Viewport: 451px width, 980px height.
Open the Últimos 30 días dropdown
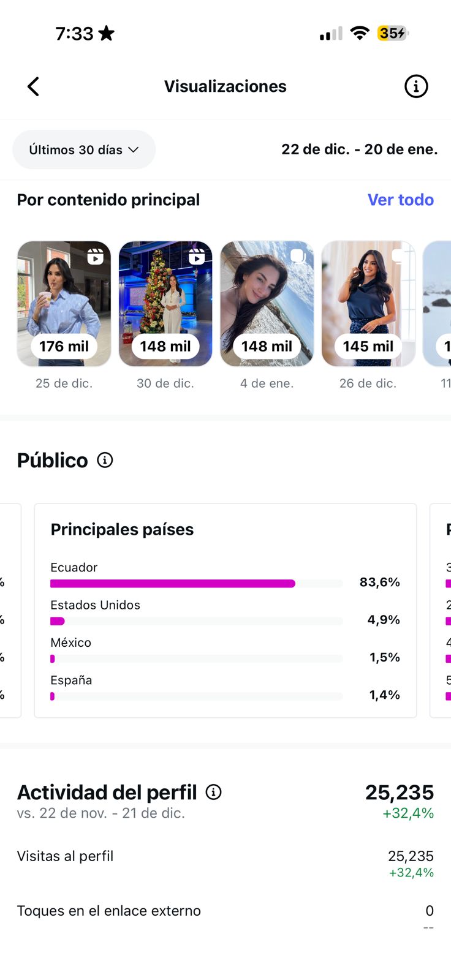84,149
